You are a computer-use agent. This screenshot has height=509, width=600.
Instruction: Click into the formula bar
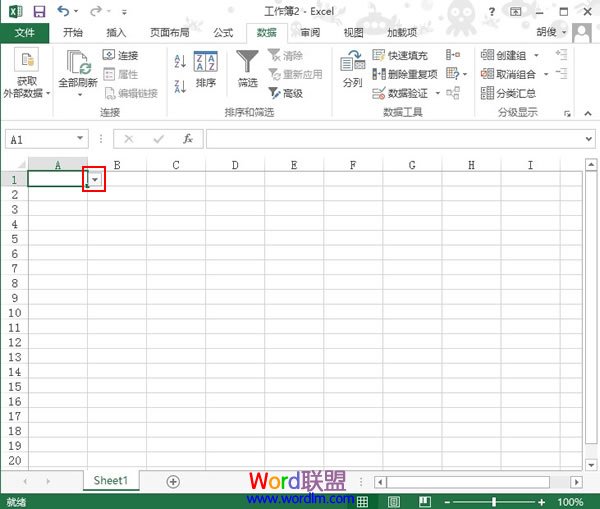click(394, 139)
